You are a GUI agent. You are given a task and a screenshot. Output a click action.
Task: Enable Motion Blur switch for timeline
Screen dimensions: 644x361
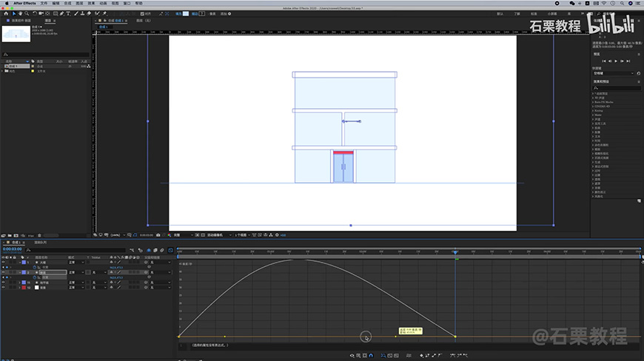162,250
